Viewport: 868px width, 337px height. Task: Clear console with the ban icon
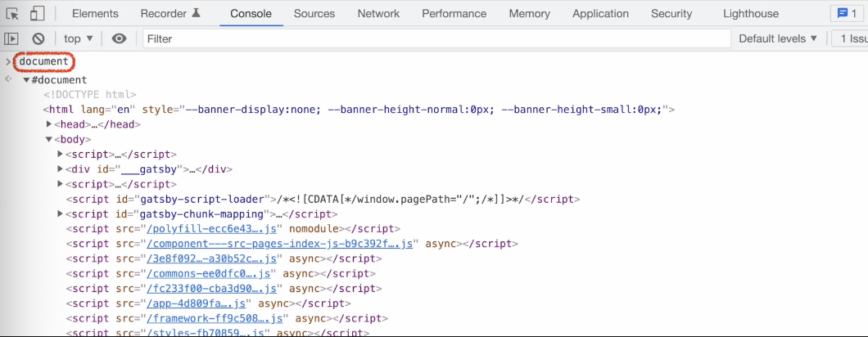[38, 38]
